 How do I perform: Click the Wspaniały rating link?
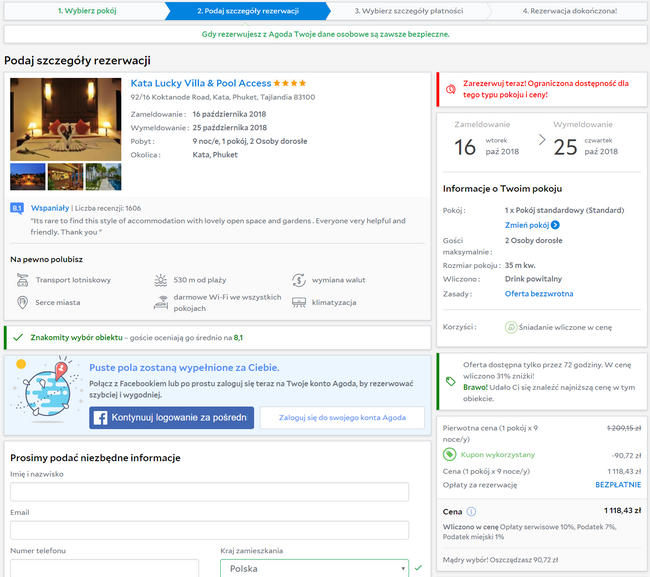[50, 208]
